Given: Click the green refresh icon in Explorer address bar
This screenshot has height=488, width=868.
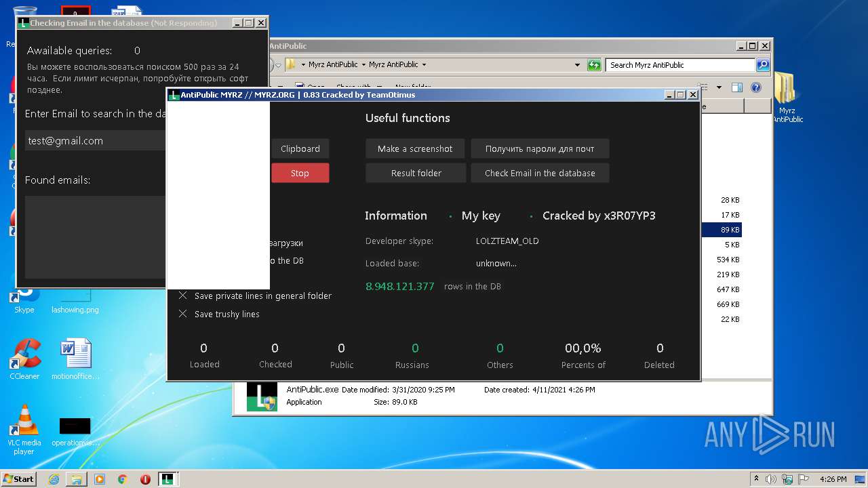Looking at the screenshot, I should [x=594, y=65].
